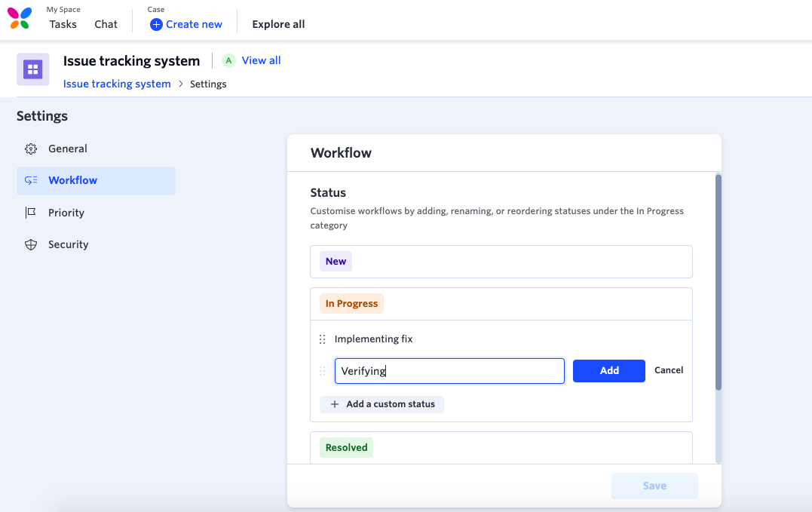The width and height of the screenshot is (812, 512).
Task: Click the Priority flag icon
Action: click(x=31, y=213)
